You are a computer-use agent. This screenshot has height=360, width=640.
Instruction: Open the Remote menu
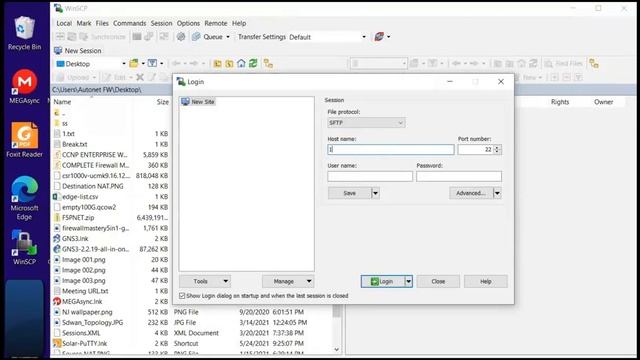216,23
